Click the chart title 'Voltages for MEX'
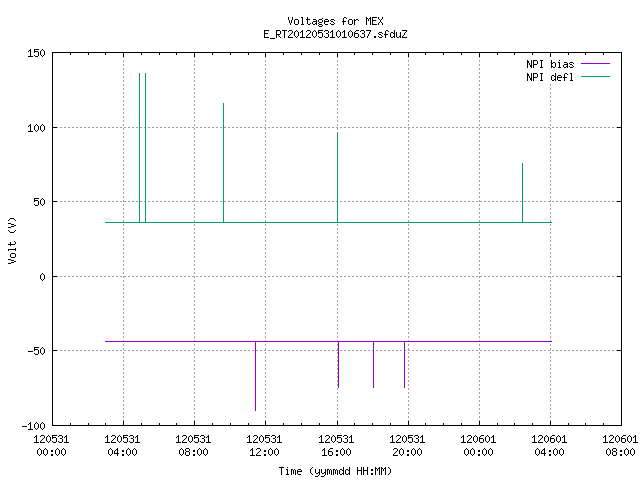 tap(335, 21)
